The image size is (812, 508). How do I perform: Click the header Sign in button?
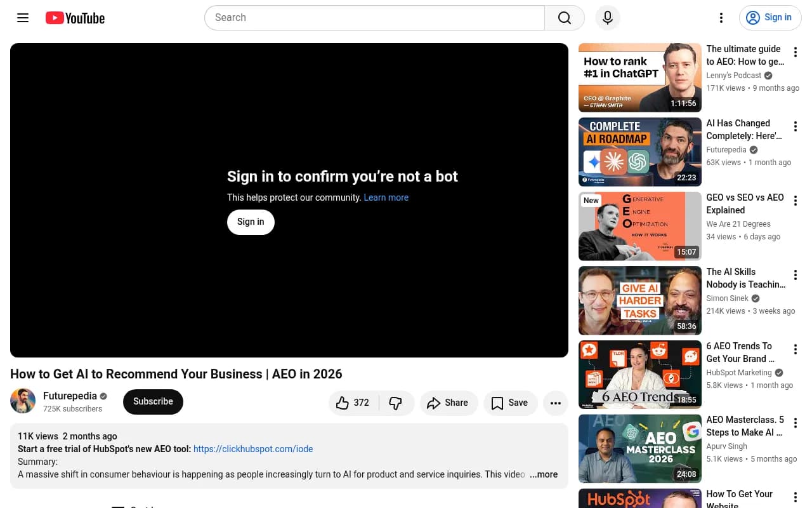[x=770, y=18]
